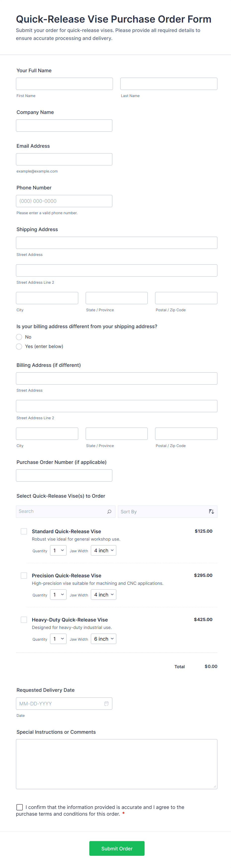The image size is (231, 868).
Task: Click the Phone Number field
Action: pyautogui.click(x=64, y=201)
